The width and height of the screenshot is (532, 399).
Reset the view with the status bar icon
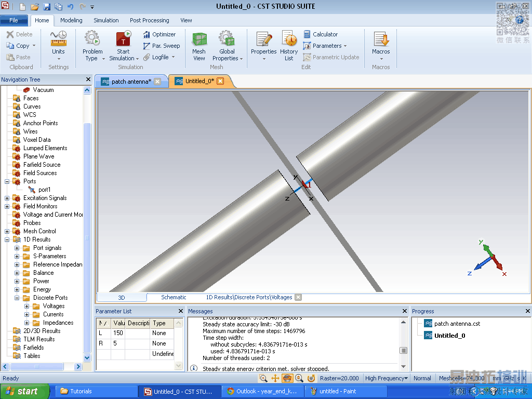coord(311,378)
